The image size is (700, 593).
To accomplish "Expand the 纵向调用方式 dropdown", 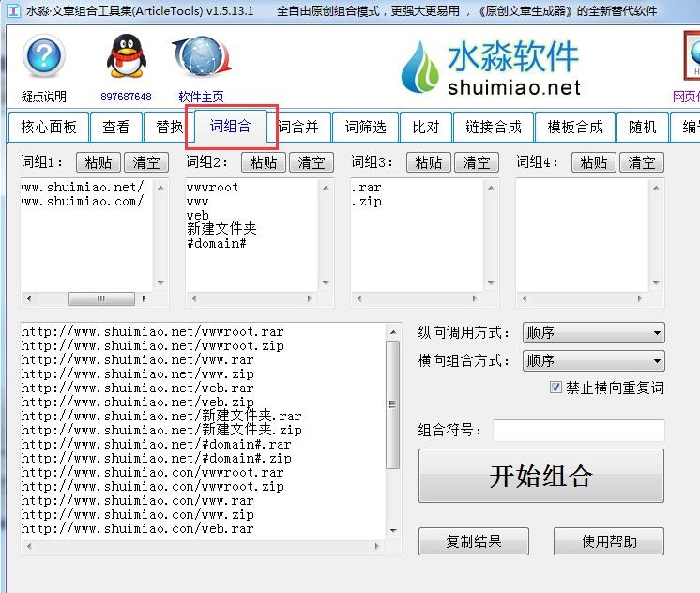I will [x=592, y=333].
